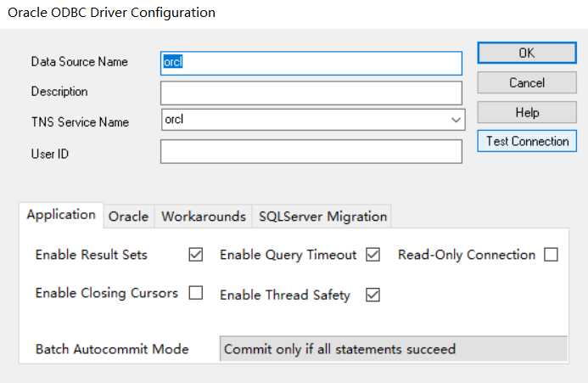This screenshot has height=383, width=588.
Task: Check the Enable Closing Cursors checkbox
Action: 196,292
